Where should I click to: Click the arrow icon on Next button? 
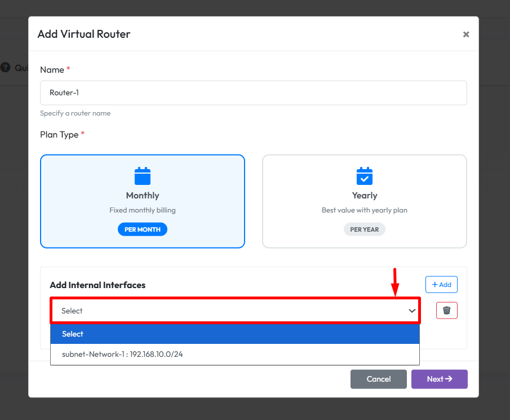[x=449, y=379]
